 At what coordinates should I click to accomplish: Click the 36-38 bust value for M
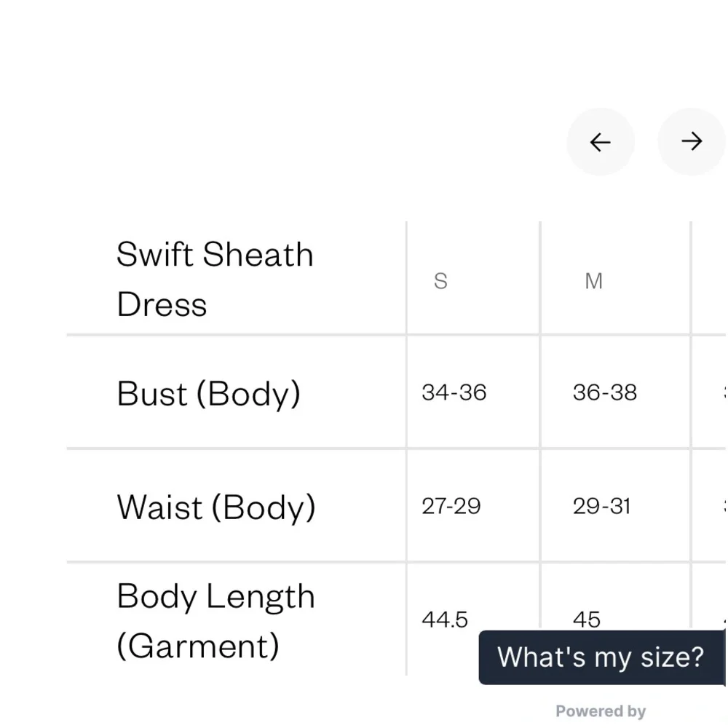pyautogui.click(x=604, y=392)
